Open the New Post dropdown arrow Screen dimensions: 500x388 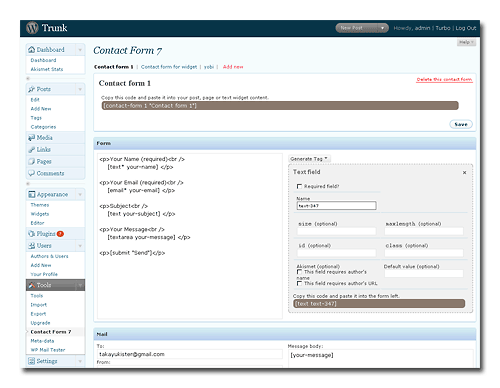383,28
